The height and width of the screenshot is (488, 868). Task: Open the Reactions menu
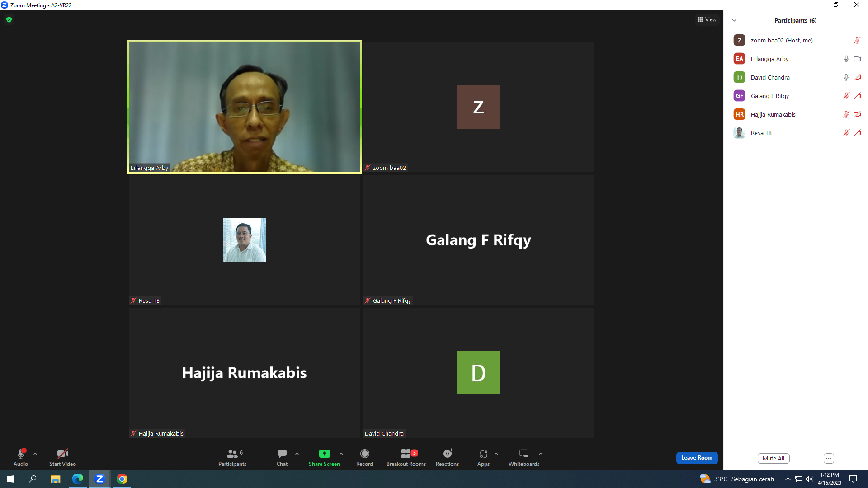pyautogui.click(x=447, y=457)
